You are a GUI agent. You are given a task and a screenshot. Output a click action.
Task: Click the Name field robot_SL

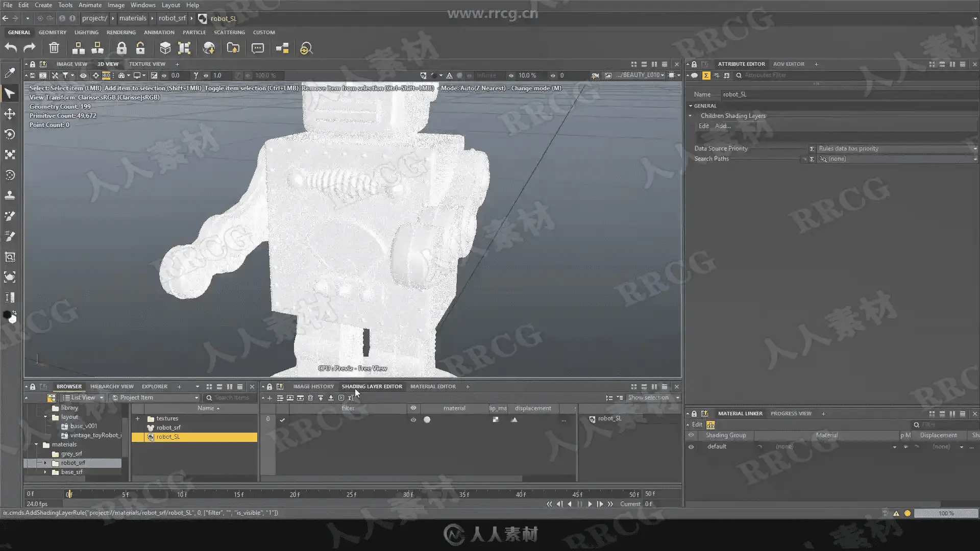click(x=817, y=94)
